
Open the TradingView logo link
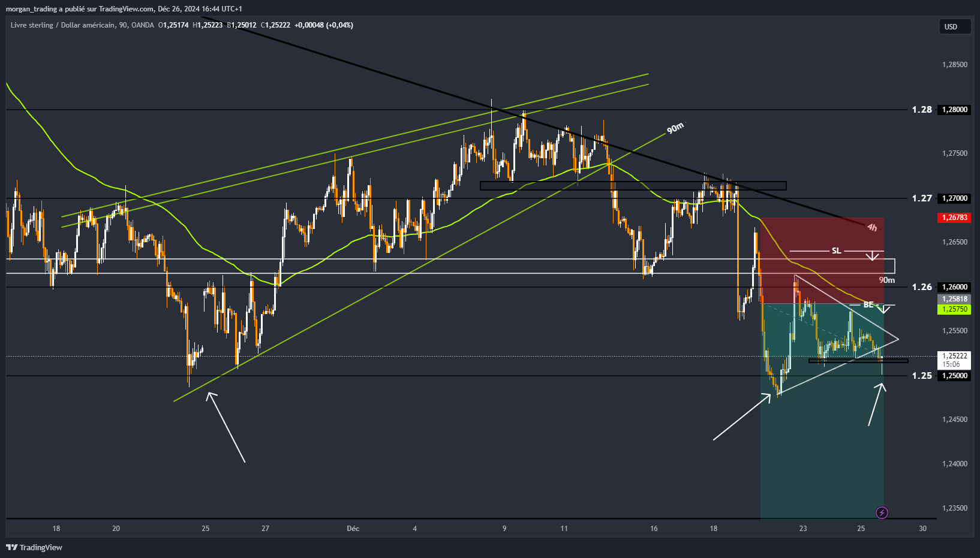(34, 547)
